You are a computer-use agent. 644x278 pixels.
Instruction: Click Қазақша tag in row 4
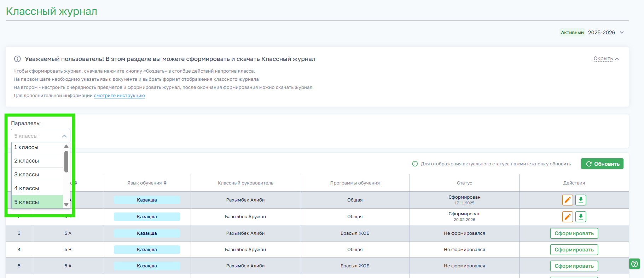[147, 250]
